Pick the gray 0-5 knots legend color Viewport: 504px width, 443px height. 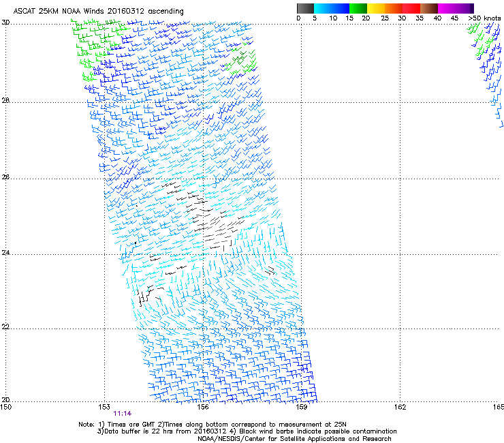pyautogui.click(x=305, y=8)
